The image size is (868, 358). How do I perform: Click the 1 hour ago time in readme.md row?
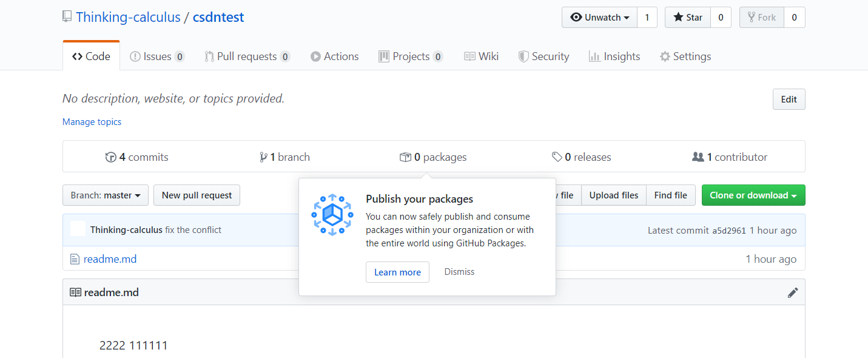[771, 259]
